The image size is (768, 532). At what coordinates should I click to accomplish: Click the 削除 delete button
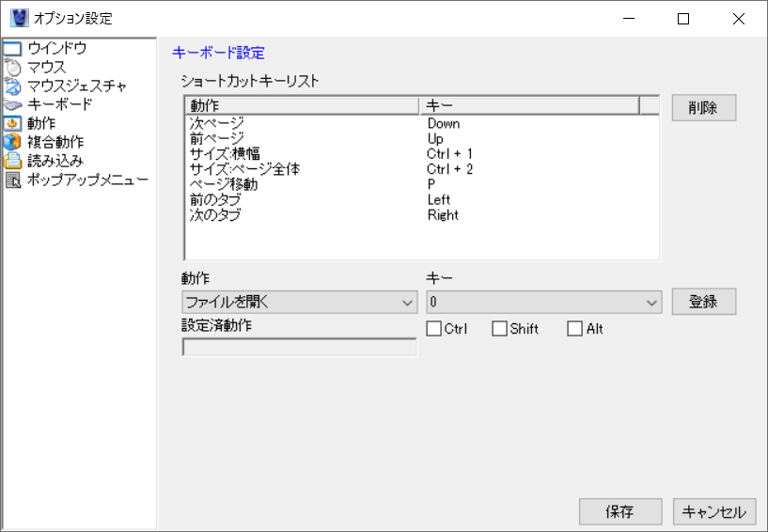click(704, 108)
